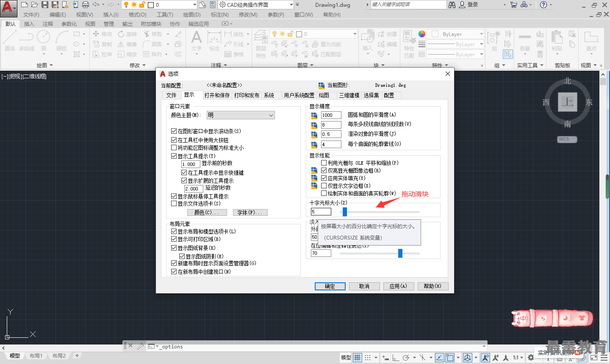Expand the 修改 panel arrow
This screenshot has width=610, height=364.
point(144,65)
